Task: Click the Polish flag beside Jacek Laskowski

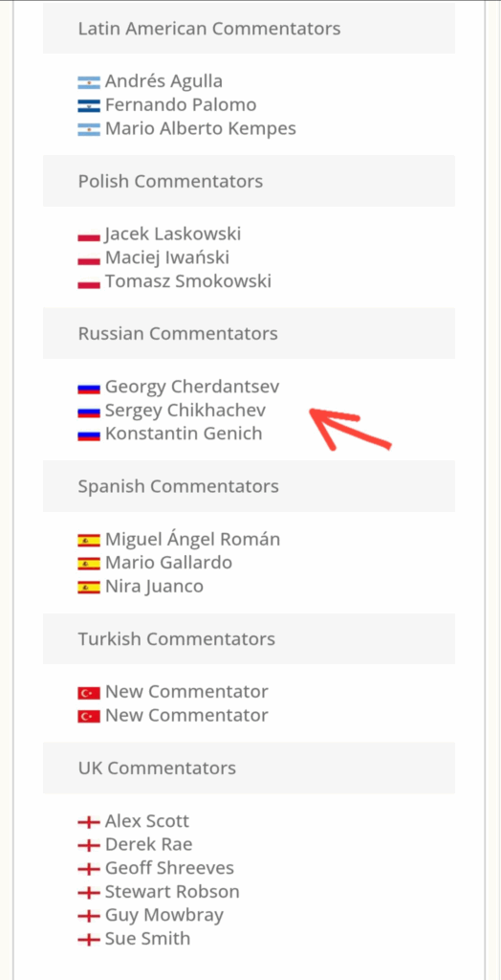Action: point(89,235)
